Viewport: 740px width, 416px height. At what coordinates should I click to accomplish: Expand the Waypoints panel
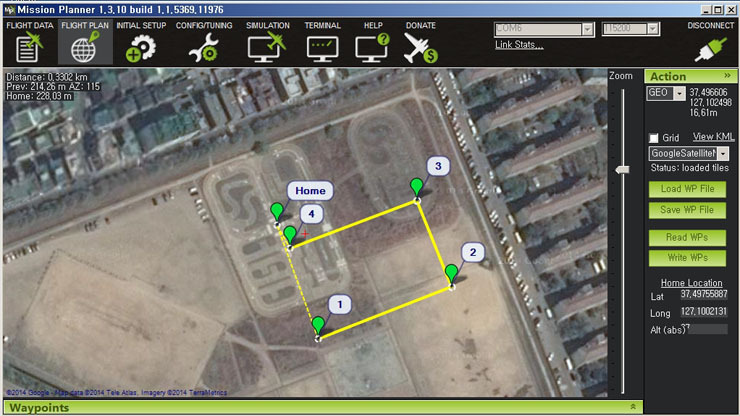(x=633, y=407)
